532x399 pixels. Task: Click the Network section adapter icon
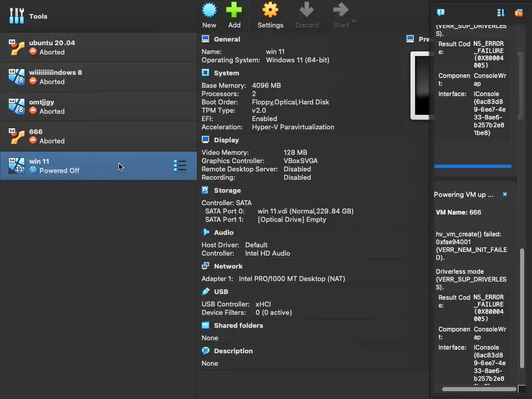[205, 266]
